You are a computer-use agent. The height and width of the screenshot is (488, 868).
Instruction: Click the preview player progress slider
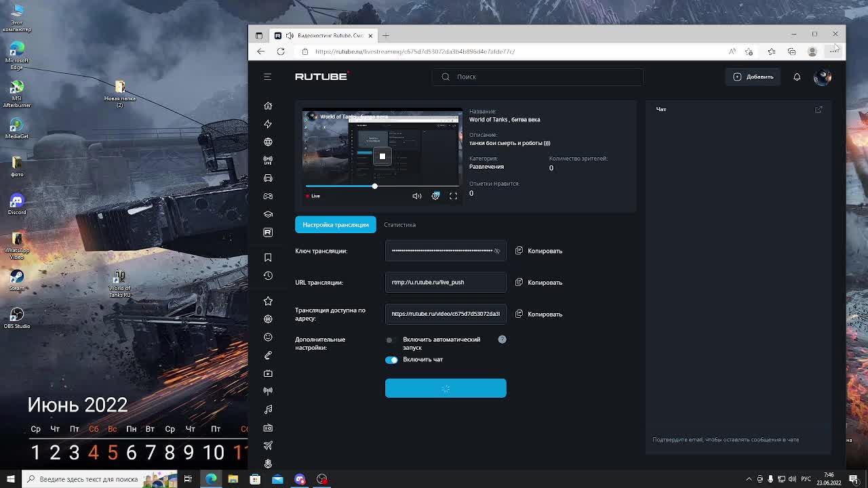pos(382,186)
